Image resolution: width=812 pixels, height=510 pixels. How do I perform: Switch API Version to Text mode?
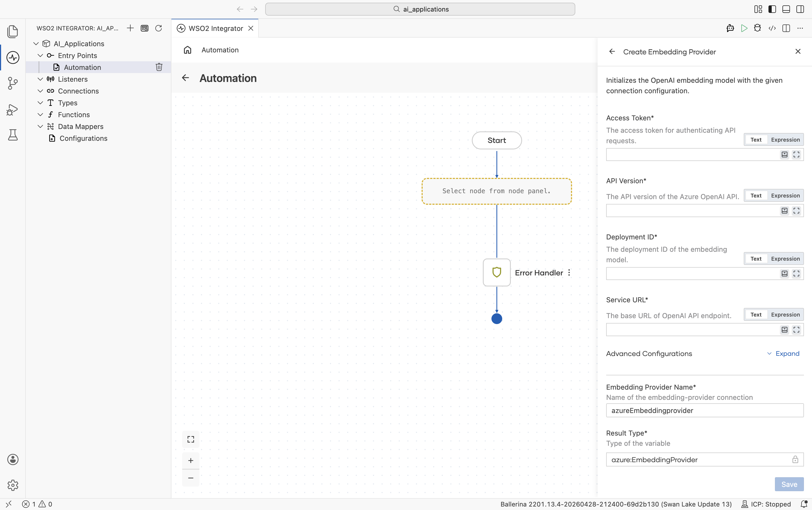pos(756,196)
